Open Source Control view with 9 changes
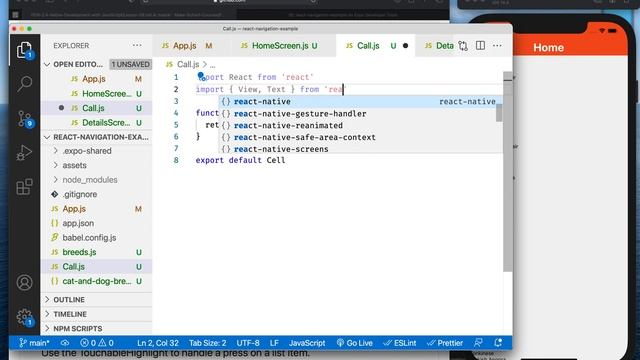This screenshot has width=640, height=360. pos(24,119)
